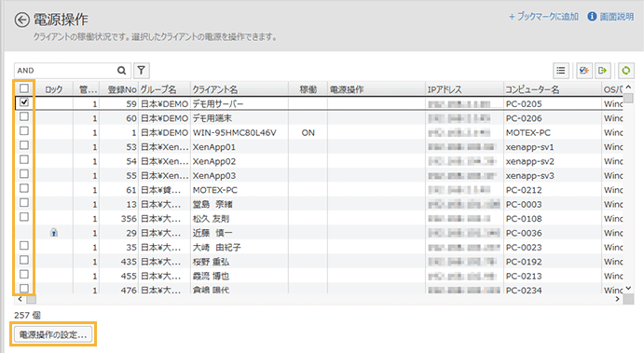Click the info icon beside 画面説明
The width and height of the screenshot is (644, 353).
coord(592,17)
